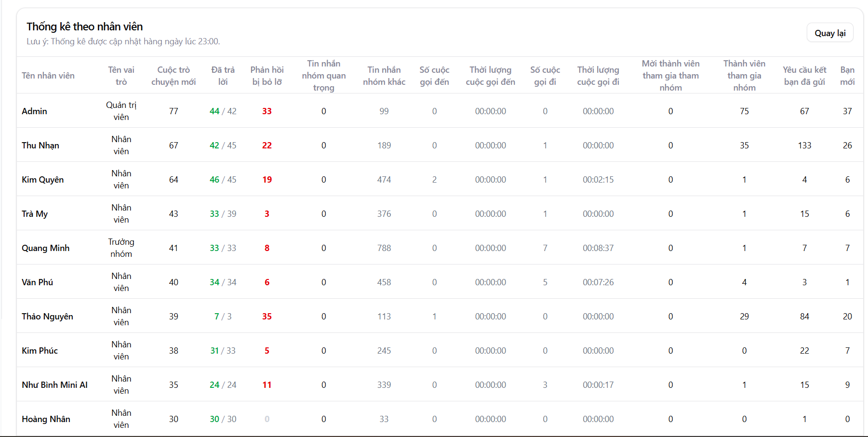The image size is (868, 437).
Task: Click the Cuộc trò chuyện mới column header
Action: 174,76
